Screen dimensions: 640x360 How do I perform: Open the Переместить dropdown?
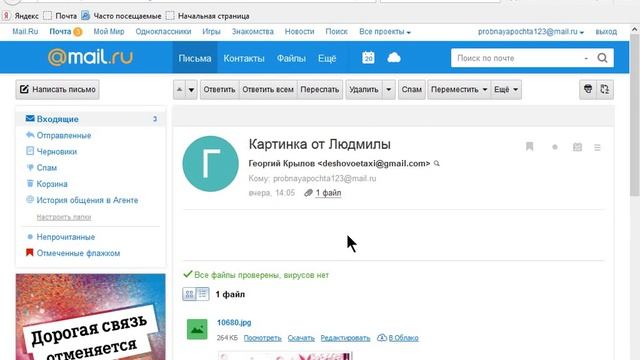tap(459, 89)
